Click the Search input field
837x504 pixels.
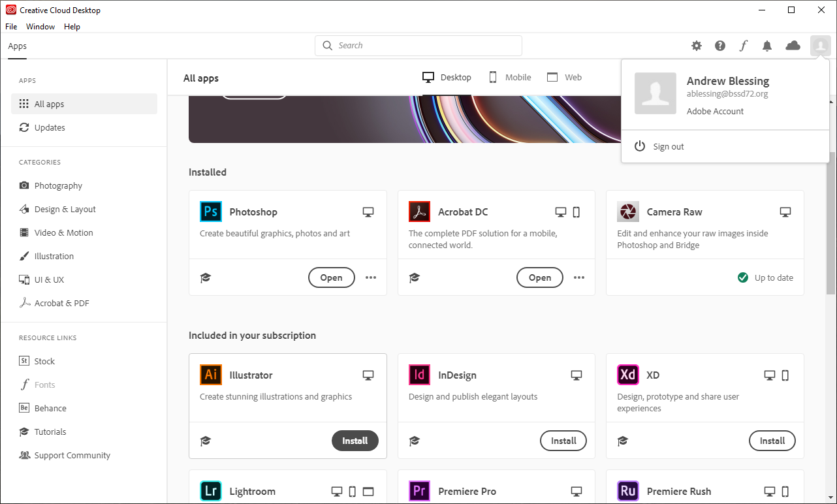click(419, 46)
